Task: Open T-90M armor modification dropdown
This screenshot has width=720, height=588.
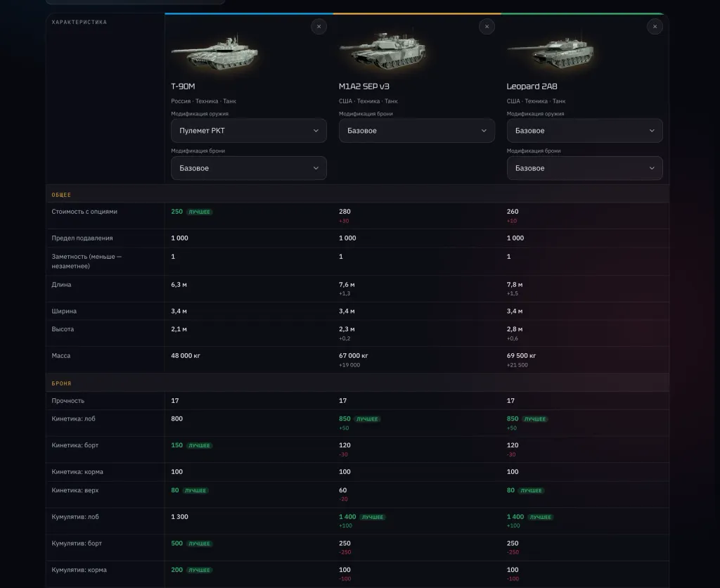Action: point(249,168)
